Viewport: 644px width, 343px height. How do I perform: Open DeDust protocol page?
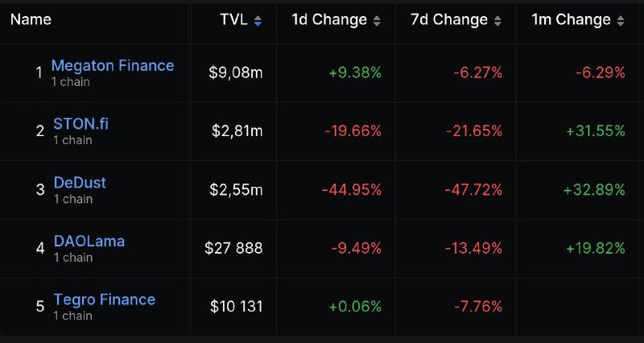coord(80,183)
